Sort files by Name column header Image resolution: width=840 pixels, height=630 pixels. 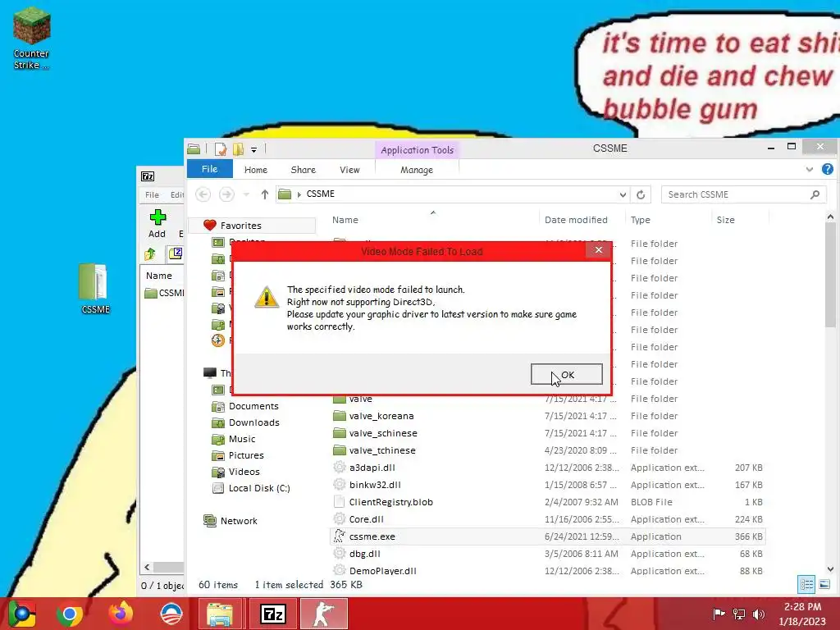(345, 220)
